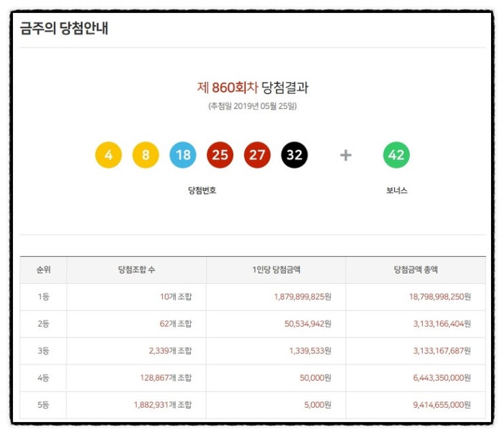The image size is (504, 435).
Task: Select the heading 금주의 당첨안내
Action: tap(64, 28)
